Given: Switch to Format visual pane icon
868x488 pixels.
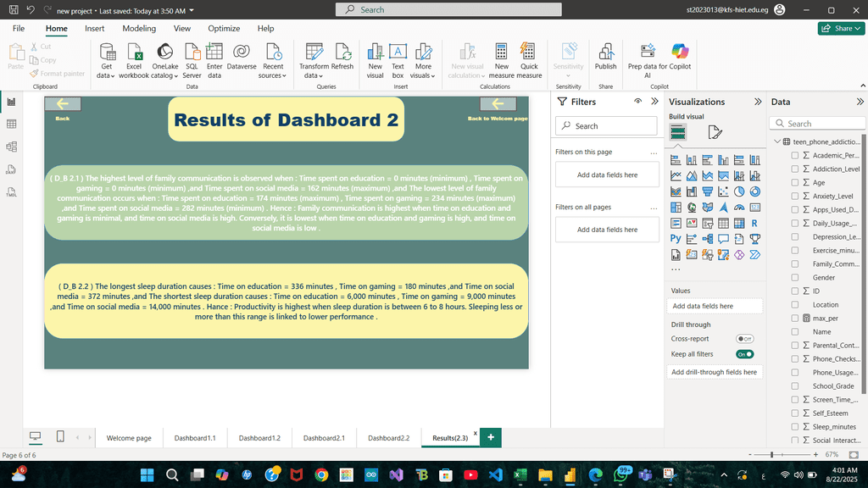Looking at the screenshot, I should point(715,132).
